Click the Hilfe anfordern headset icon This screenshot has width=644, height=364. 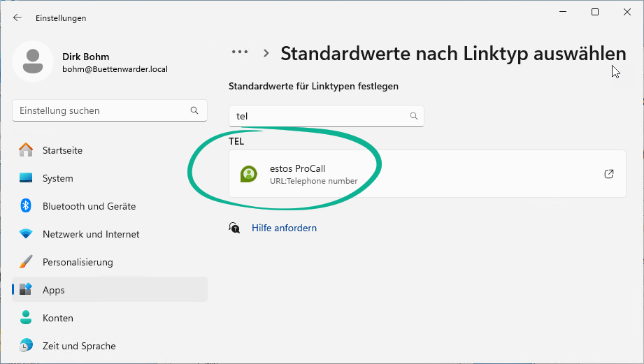click(x=235, y=228)
